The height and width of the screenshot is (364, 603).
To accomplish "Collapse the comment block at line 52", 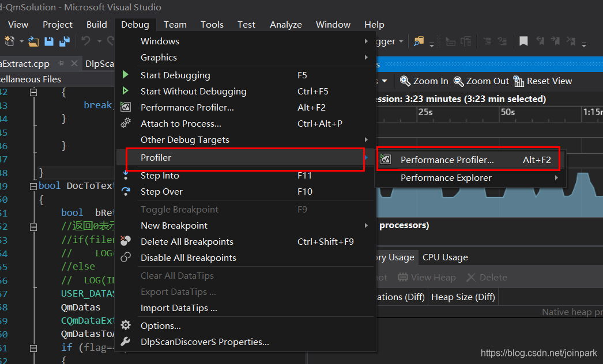I will click(33, 227).
